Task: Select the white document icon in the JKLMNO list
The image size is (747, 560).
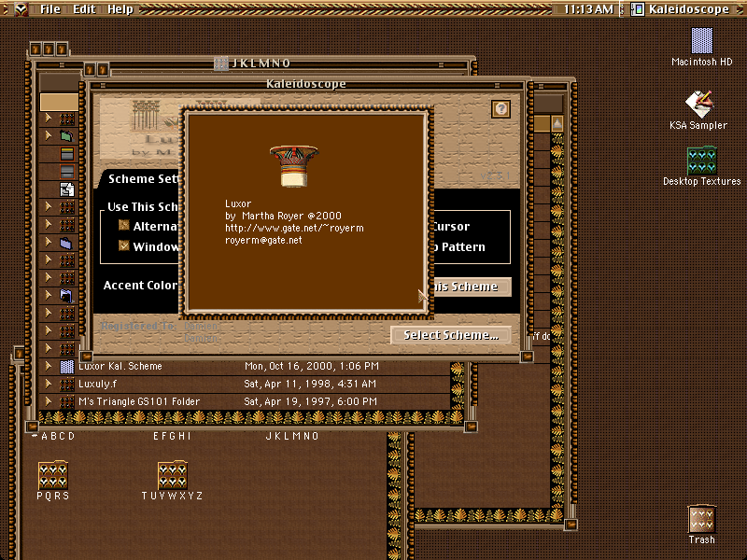Action: [67, 189]
